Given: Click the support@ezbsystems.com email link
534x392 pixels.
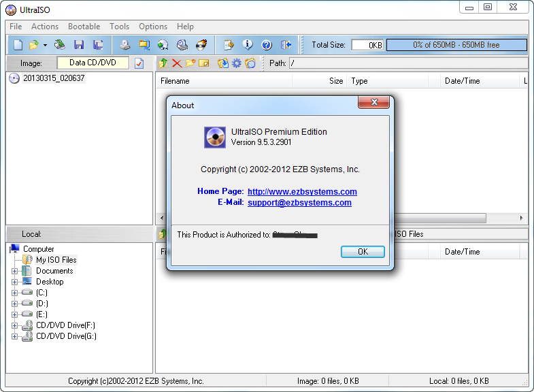Looking at the screenshot, I should point(299,203).
